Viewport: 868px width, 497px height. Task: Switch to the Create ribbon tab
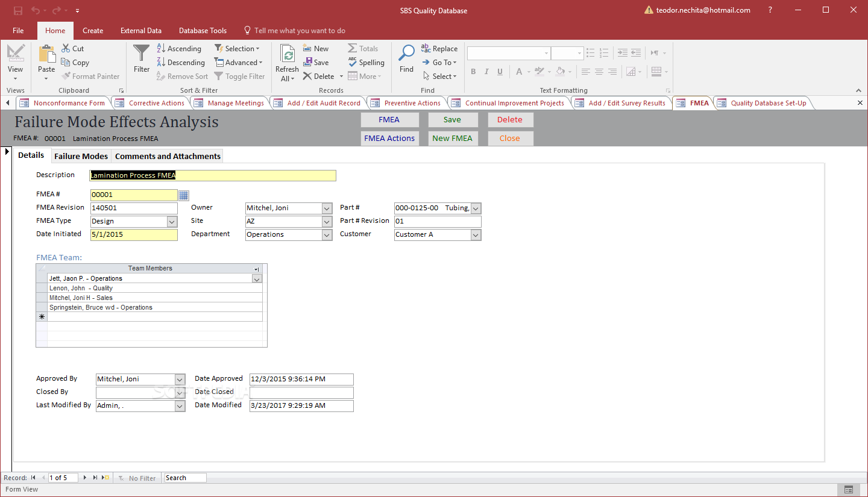(x=93, y=31)
